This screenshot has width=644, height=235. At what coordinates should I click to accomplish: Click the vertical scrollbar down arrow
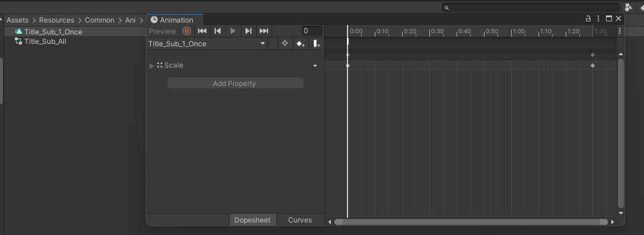[621, 213]
